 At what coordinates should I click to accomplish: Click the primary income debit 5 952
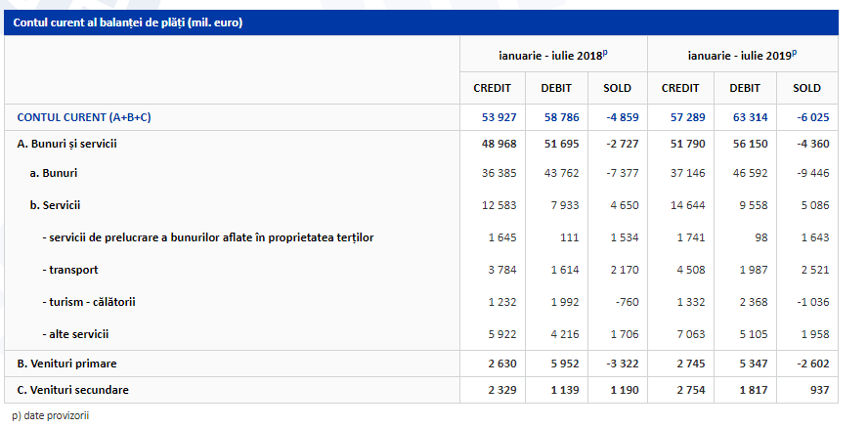[565, 364]
